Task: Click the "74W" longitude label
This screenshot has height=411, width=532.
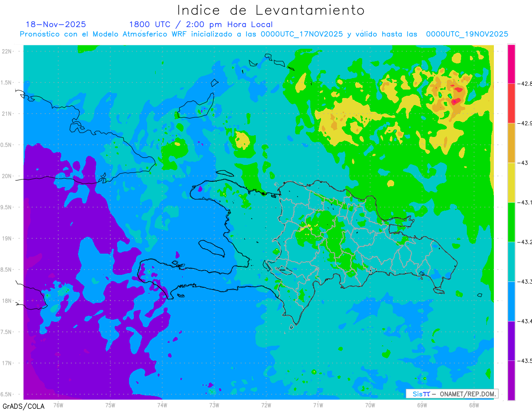Action: point(162,405)
